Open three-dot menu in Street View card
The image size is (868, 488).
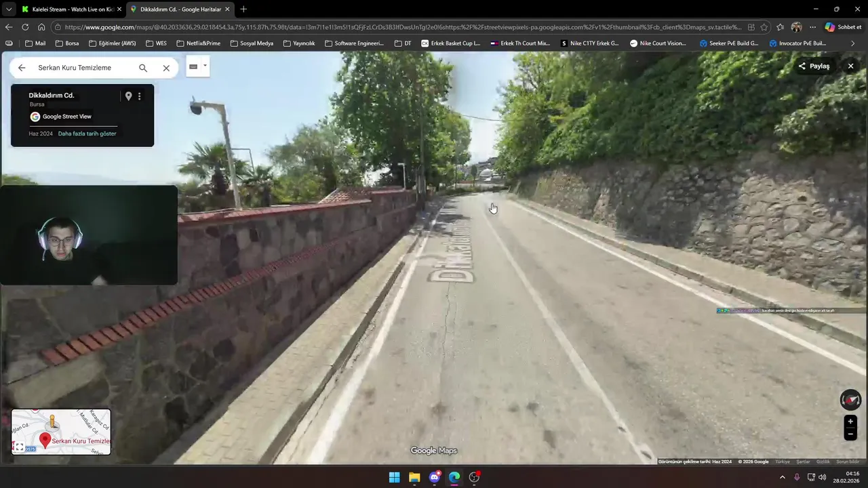(140, 96)
